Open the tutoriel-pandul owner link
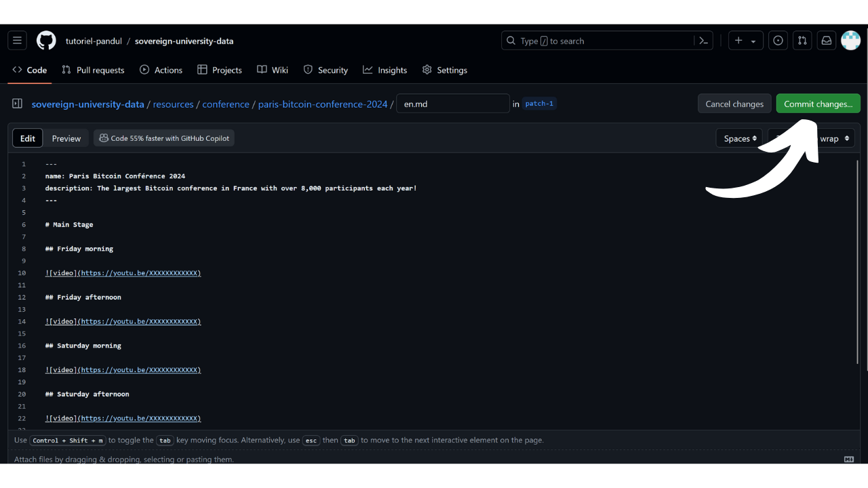868x488 pixels. (94, 41)
